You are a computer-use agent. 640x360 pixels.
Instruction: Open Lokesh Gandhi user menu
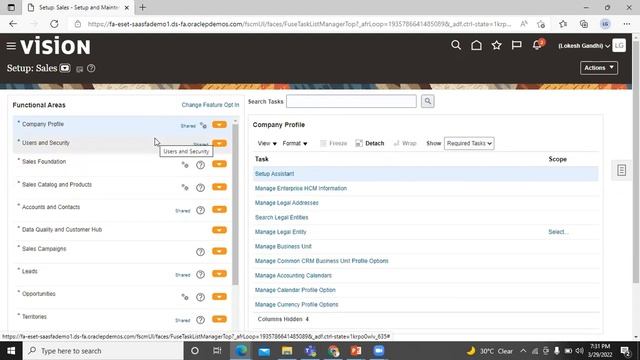584,46
